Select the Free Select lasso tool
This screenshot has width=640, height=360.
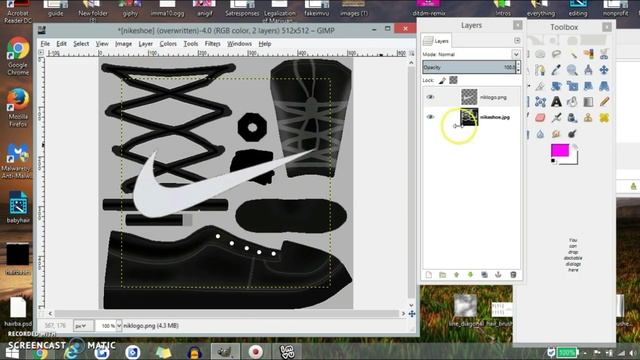click(556, 54)
